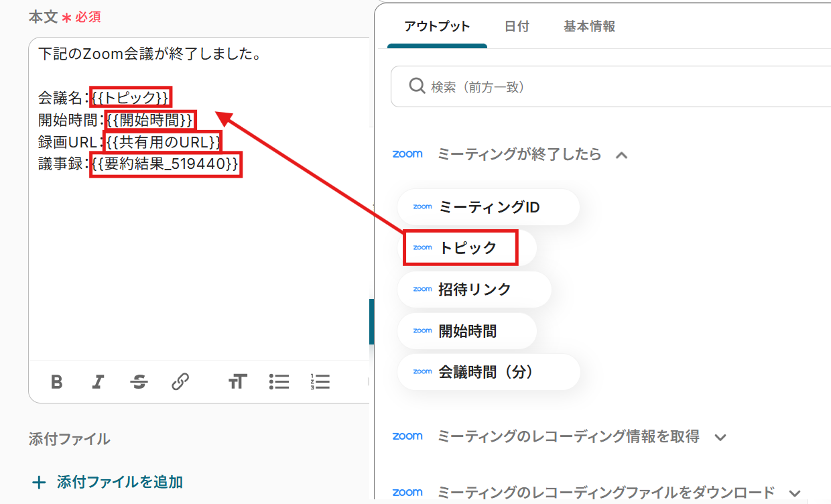Image resolution: width=831 pixels, height=504 pixels.
Task: Apply italic formatting in the editor toolbar
Action: [98, 382]
